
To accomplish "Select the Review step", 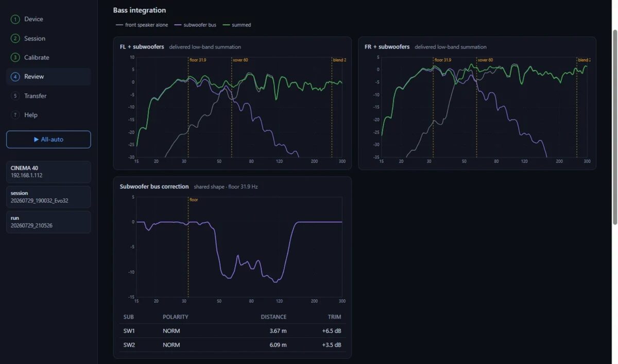I will [48, 77].
